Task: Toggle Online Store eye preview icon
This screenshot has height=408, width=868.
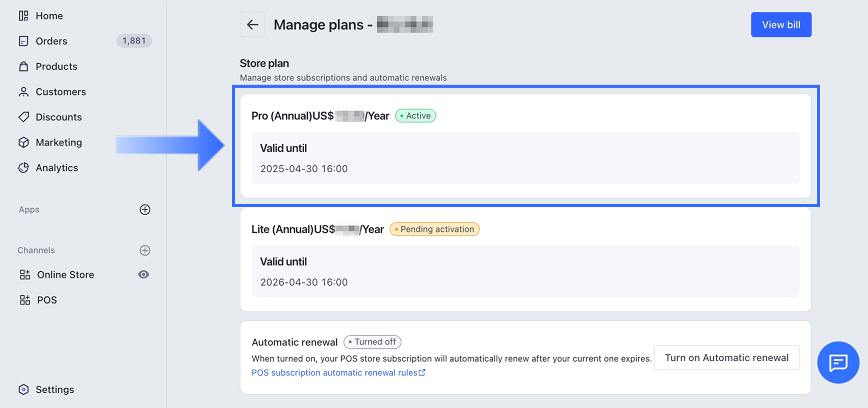Action: (x=143, y=274)
